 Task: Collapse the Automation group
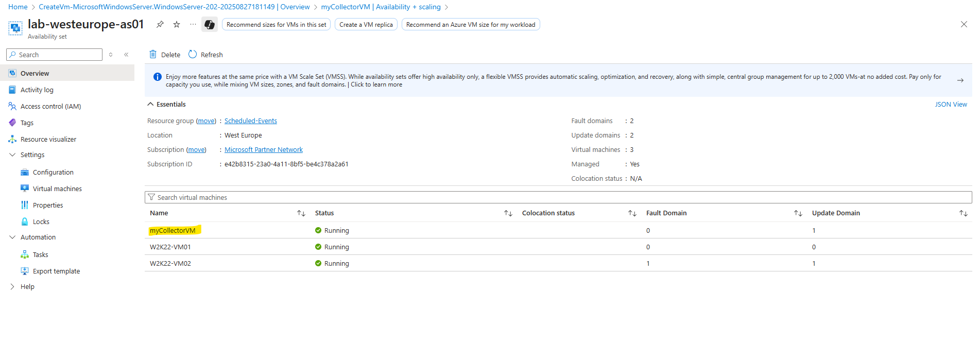[12, 237]
